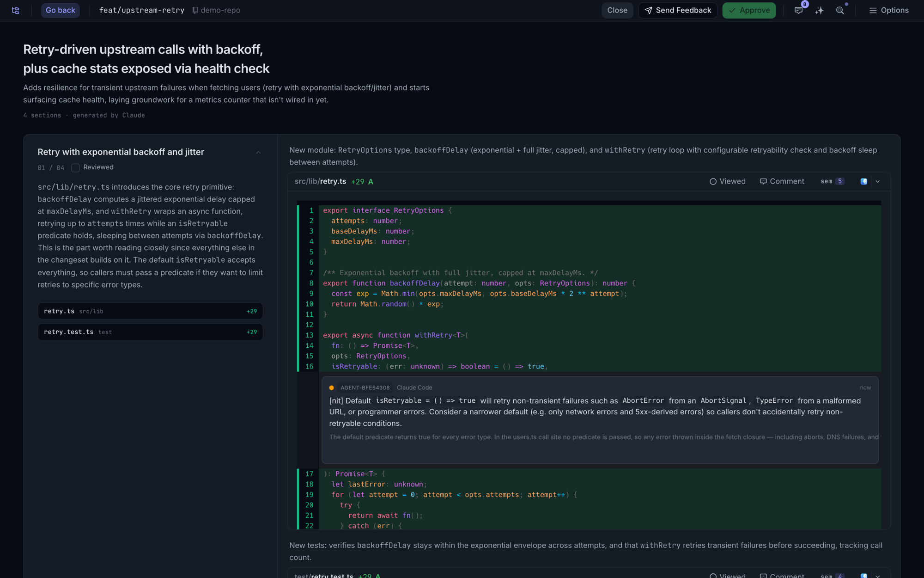Click the orange status dot on agent comment
The image size is (924, 578).
[331, 387]
